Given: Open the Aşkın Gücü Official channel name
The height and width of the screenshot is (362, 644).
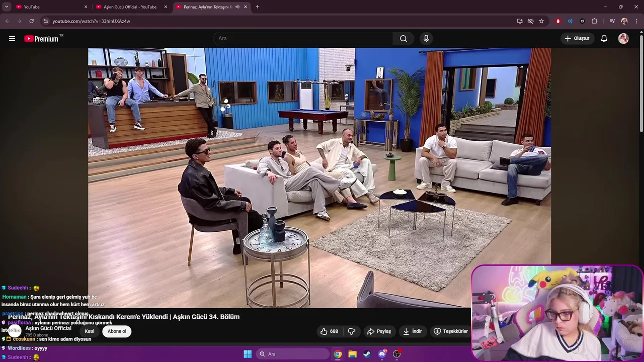Looking at the screenshot, I should pyautogui.click(x=48, y=328).
